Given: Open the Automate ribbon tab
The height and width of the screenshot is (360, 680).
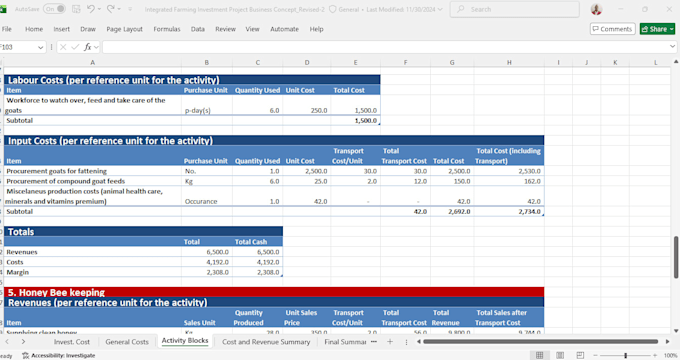Looking at the screenshot, I should (284, 29).
